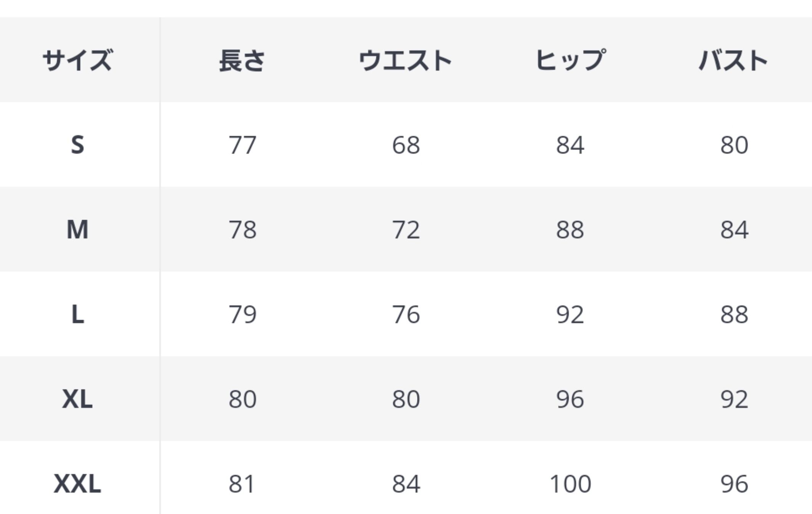Image resolution: width=812 pixels, height=514 pixels.
Task: Select the S size row label
Action: click(77, 145)
